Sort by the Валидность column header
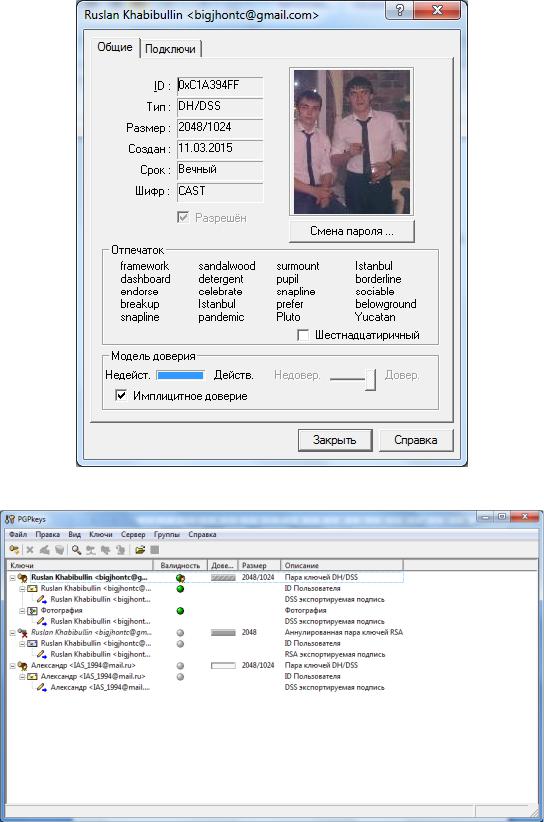This screenshot has width=544, height=822. [180, 566]
